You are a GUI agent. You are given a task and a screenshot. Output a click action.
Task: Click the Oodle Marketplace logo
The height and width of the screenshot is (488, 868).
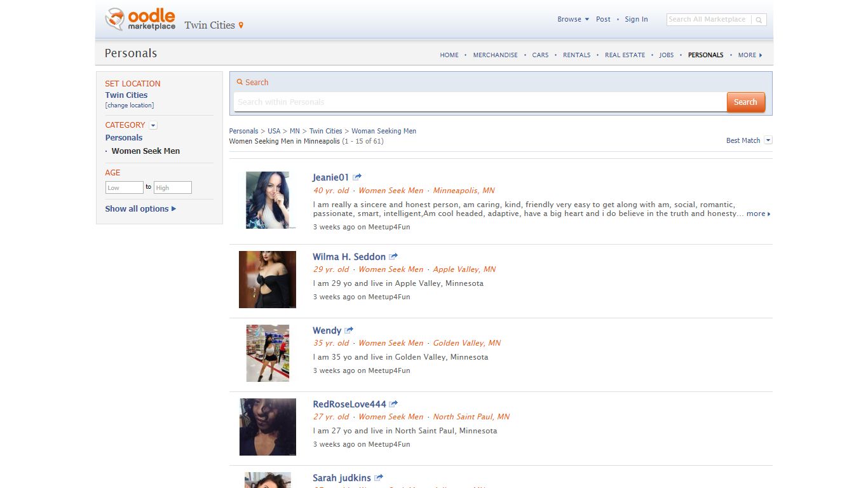[140, 19]
